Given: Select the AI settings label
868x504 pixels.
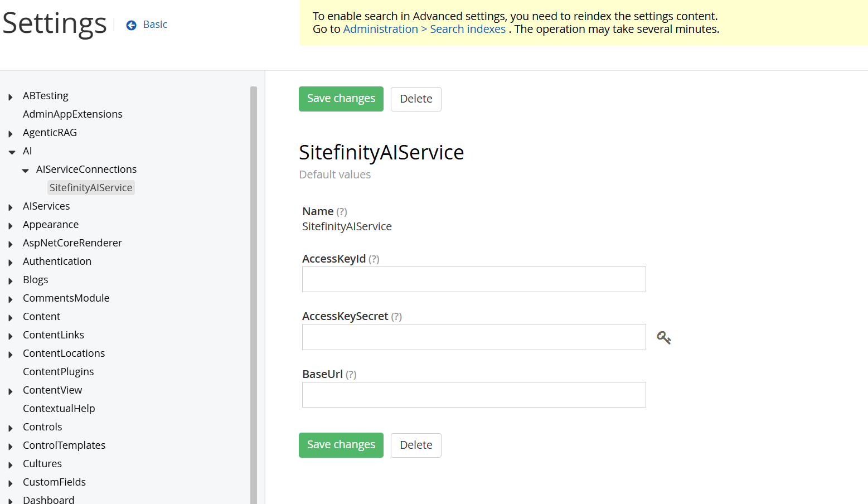Looking at the screenshot, I should click(27, 151).
